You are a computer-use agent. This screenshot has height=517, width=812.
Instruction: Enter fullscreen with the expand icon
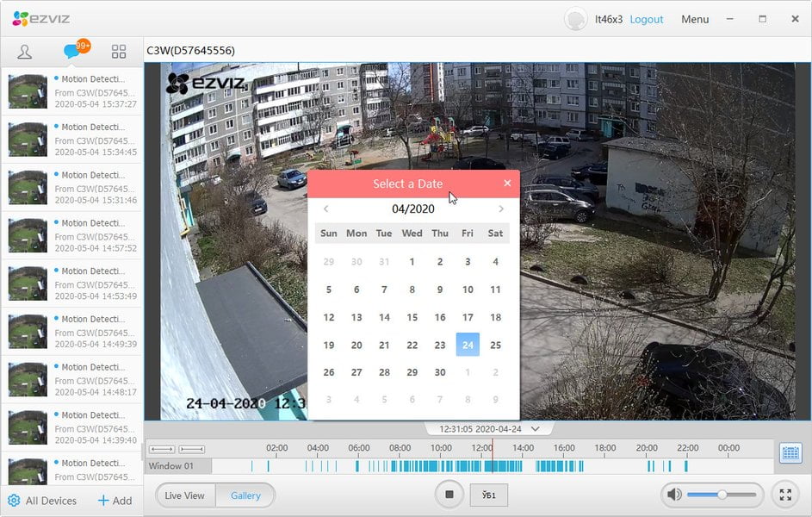(x=785, y=495)
